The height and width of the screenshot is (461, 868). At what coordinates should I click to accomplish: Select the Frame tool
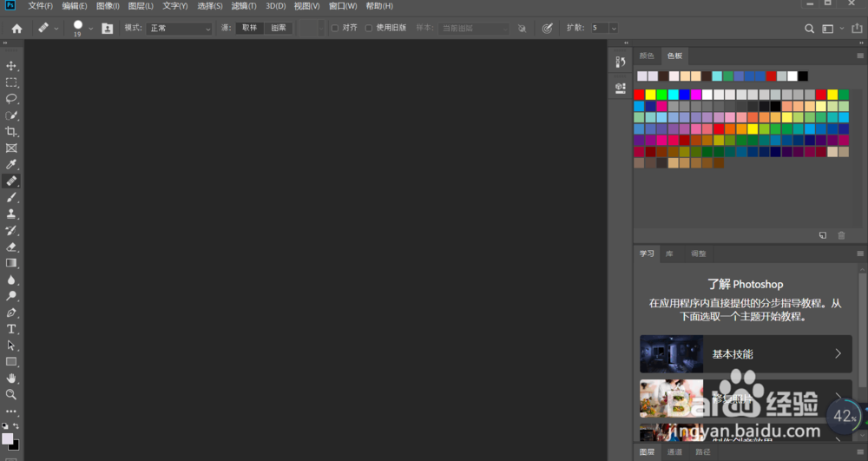[x=11, y=148]
